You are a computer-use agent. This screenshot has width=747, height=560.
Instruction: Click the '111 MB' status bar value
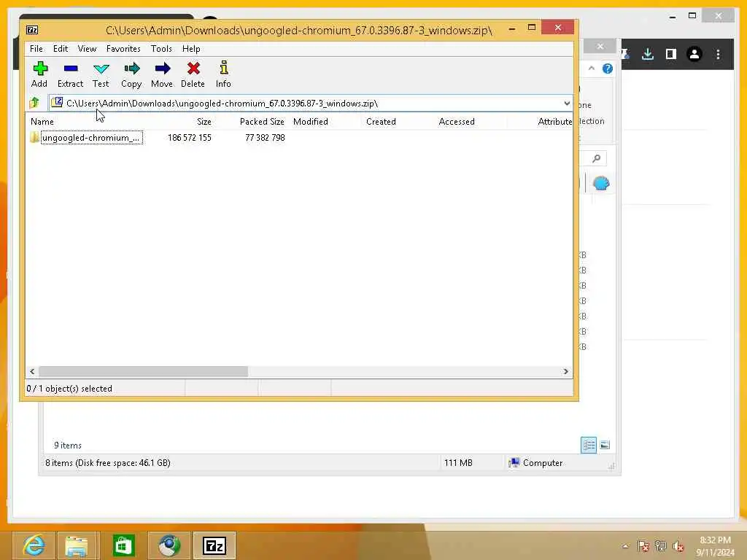click(458, 463)
